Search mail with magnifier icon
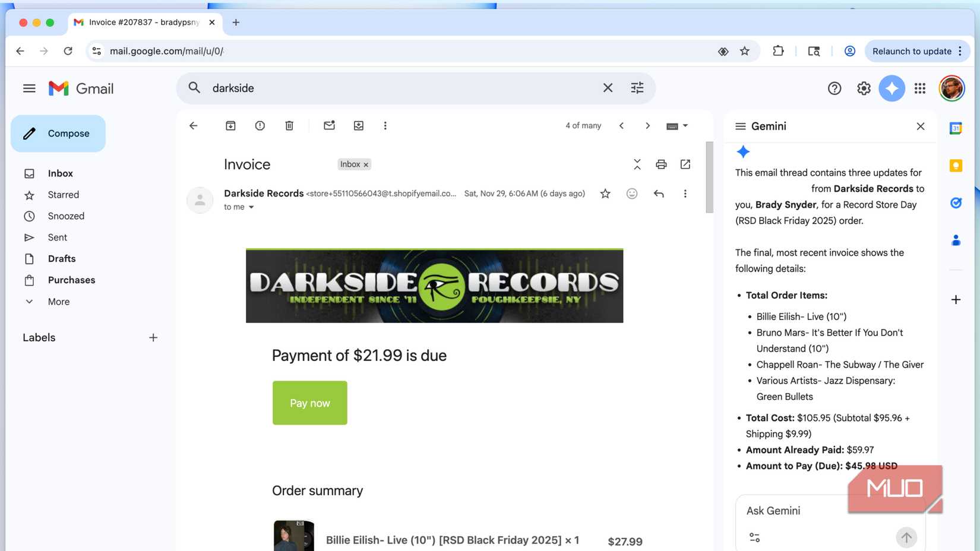 pyautogui.click(x=194, y=88)
